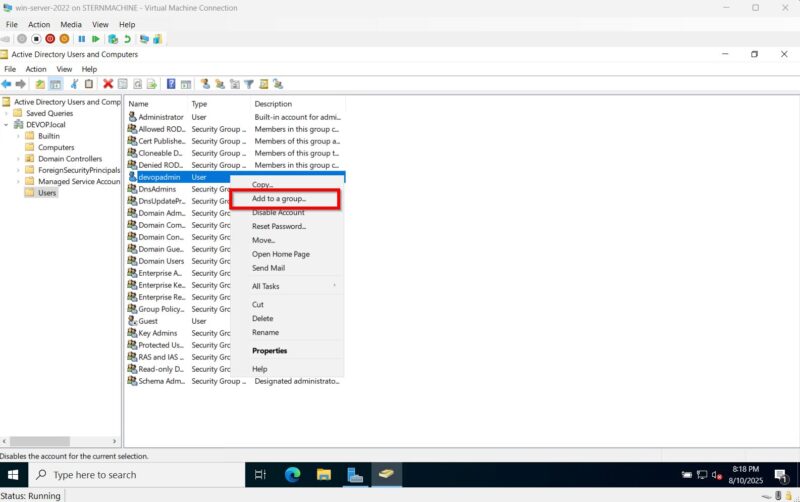
Task: Click the green VM Reset icon
Action: [x=95, y=39]
